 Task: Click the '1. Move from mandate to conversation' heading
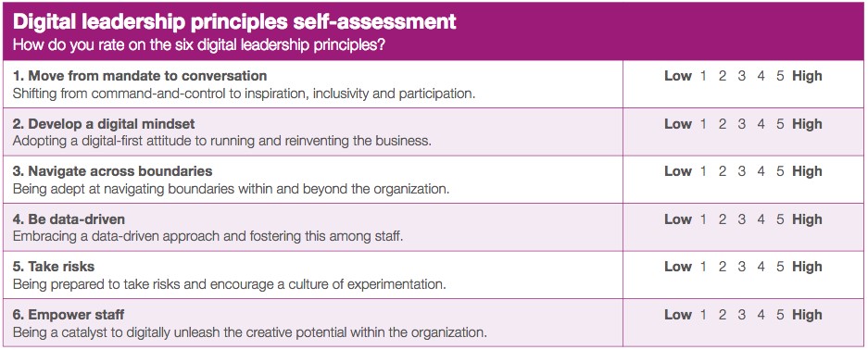tap(140, 76)
